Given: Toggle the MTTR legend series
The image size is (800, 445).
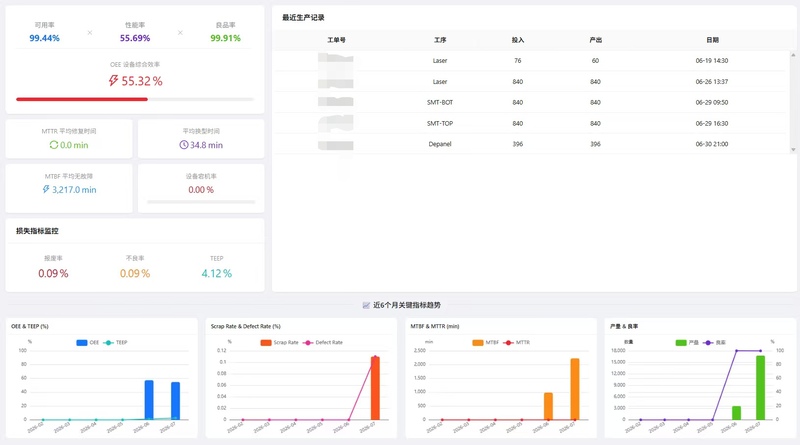Looking at the screenshot, I should coord(517,342).
